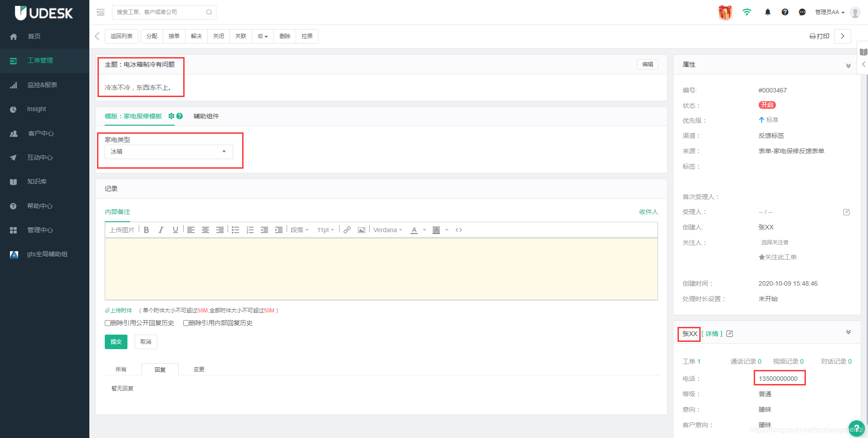Open the top bar help question icon
Viewport: 868px width, 438px height.
(785, 12)
